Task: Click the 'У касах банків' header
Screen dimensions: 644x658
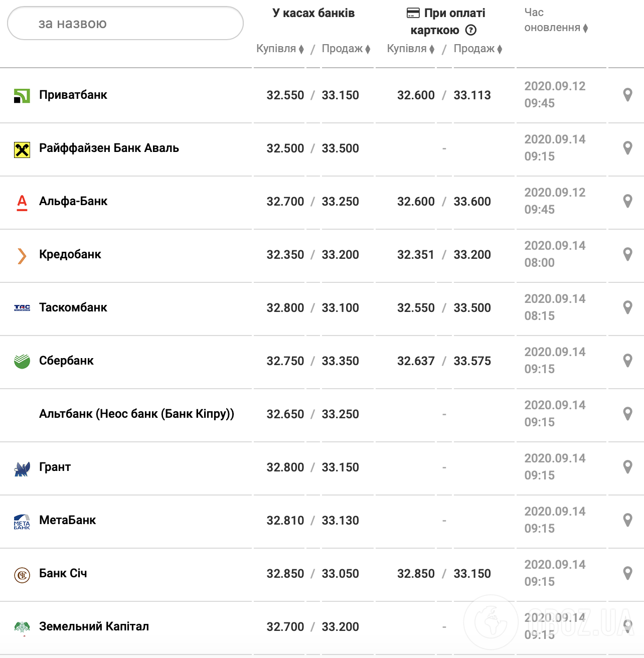Action: tap(313, 13)
